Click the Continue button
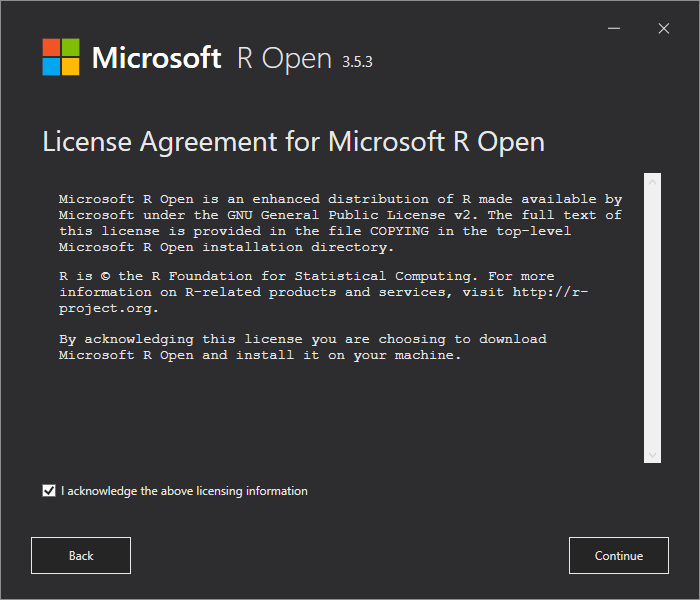The width and height of the screenshot is (700, 600). (x=619, y=555)
